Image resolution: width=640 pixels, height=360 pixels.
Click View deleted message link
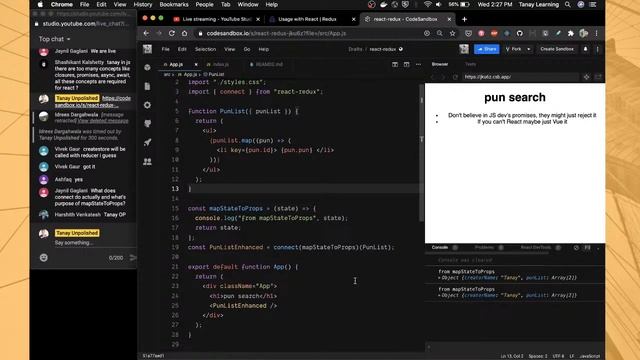pyautogui.click(x=103, y=121)
